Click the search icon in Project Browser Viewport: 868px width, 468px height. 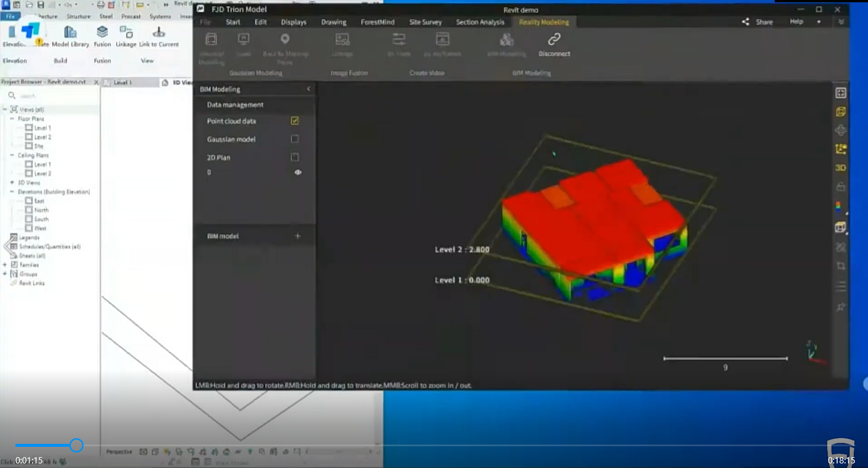(11, 96)
